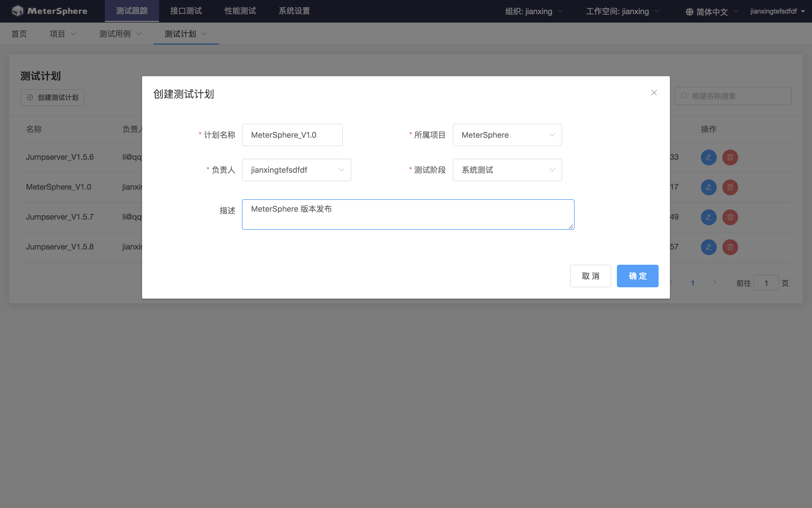
Task: Open the 简体中文 language dropdown
Action: (x=712, y=12)
